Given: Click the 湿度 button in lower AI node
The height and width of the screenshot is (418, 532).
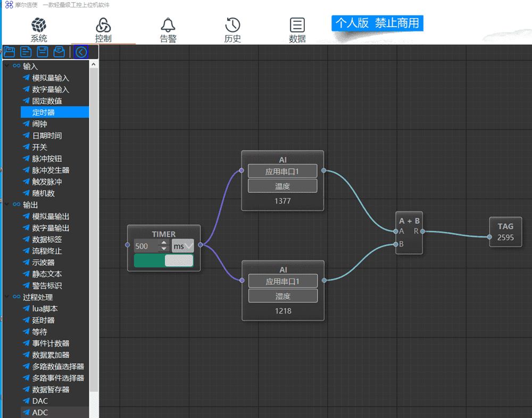Looking at the screenshot, I should coord(282,296).
